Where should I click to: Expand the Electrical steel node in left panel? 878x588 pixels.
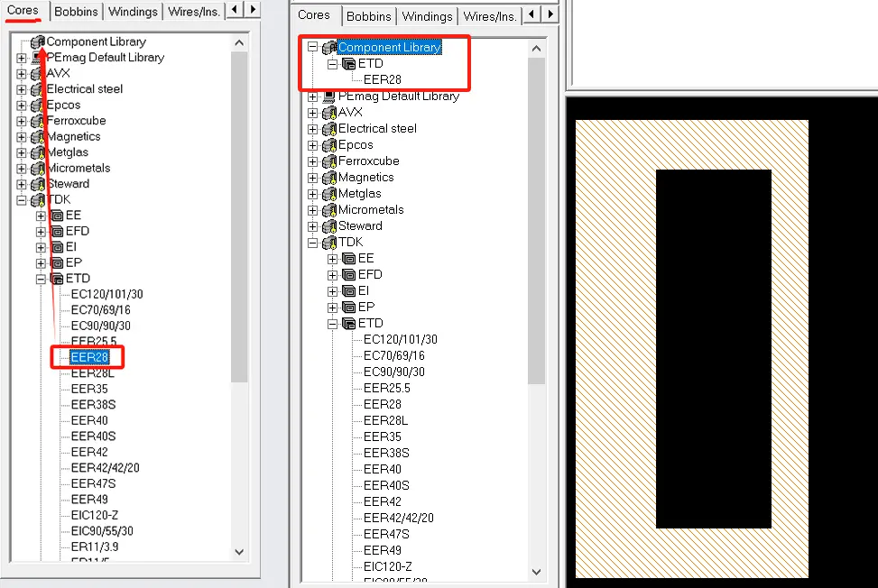click(x=22, y=89)
